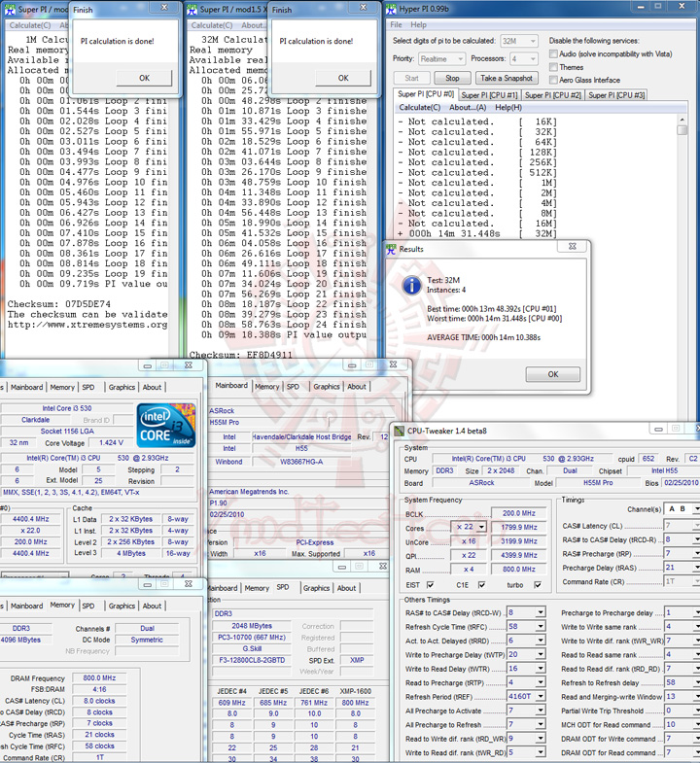
Task: Click the 'AVERAGE TIME: 000h 14m 10.388s' text
Action: [483, 337]
